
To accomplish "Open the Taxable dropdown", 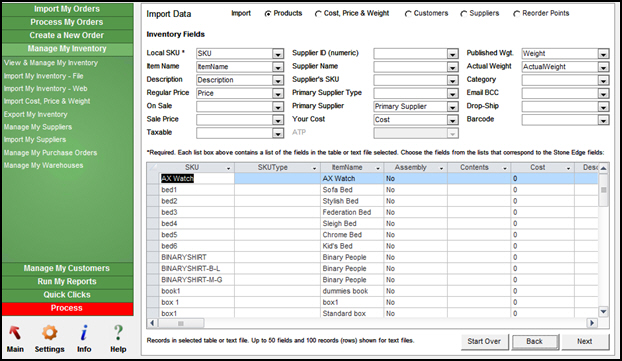I will tap(278, 133).
